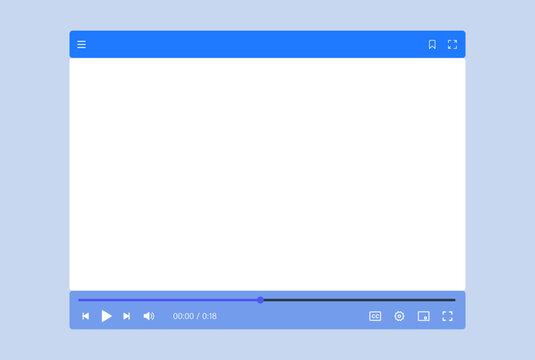Open playback settings gear
This screenshot has height=360, width=535.
399,316
